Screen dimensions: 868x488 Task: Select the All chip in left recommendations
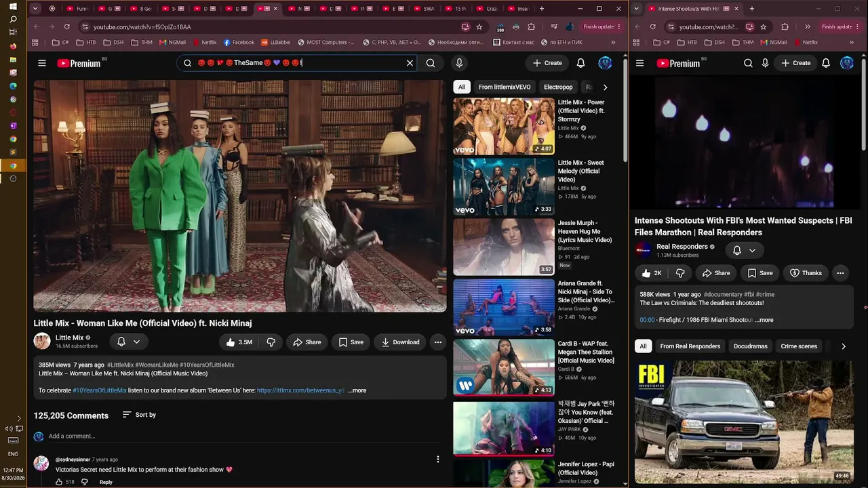[462, 87]
